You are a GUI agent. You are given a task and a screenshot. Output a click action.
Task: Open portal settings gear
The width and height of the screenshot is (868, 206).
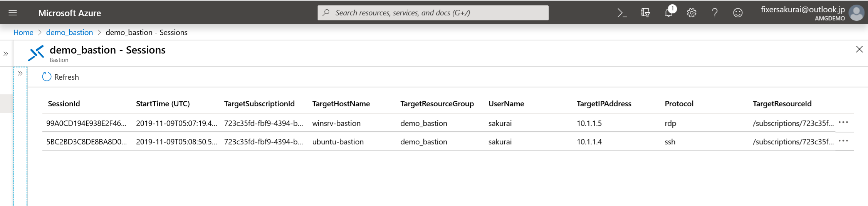pos(692,13)
